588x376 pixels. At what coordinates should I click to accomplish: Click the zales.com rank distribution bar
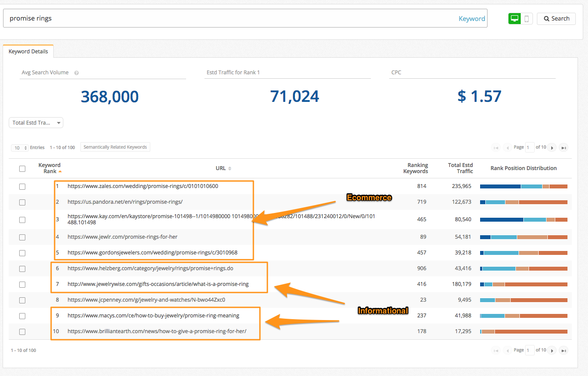(524, 186)
